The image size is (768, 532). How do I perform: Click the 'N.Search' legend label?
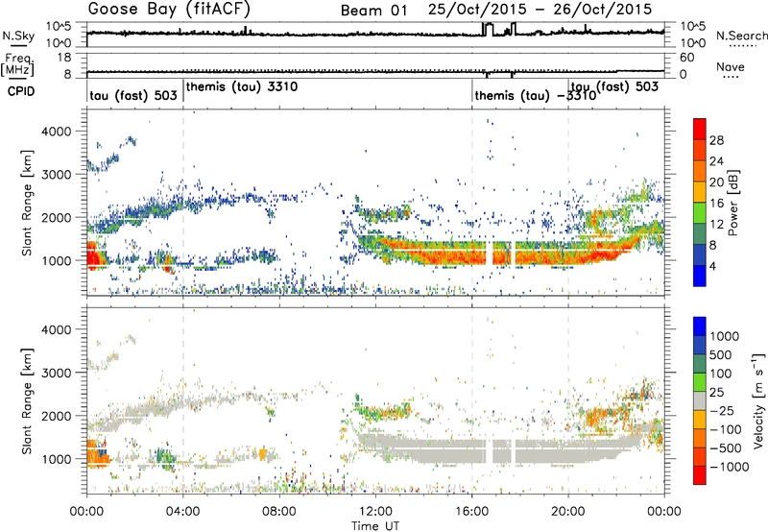tap(741, 36)
